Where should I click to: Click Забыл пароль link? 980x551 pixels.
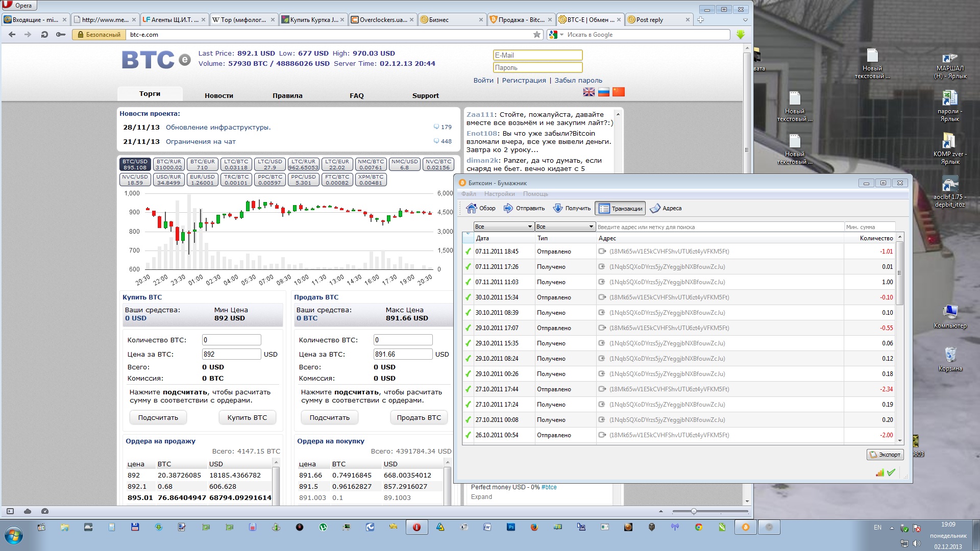pos(578,80)
